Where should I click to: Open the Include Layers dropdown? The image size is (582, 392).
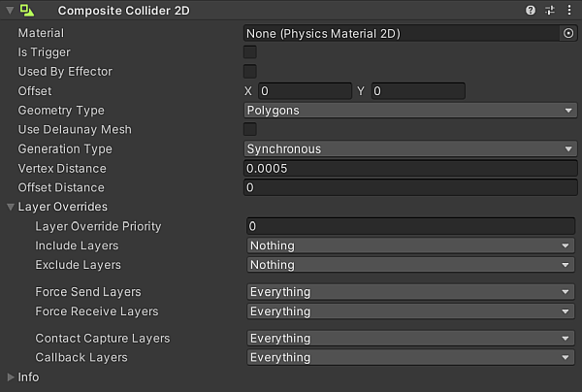[411, 245]
